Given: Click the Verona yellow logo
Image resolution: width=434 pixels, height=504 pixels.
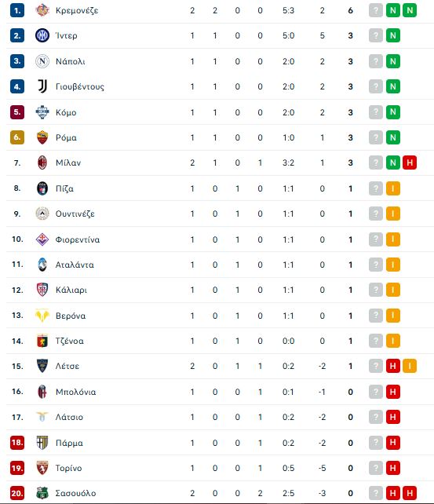Looking at the screenshot, I should click(x=42, y=316).
